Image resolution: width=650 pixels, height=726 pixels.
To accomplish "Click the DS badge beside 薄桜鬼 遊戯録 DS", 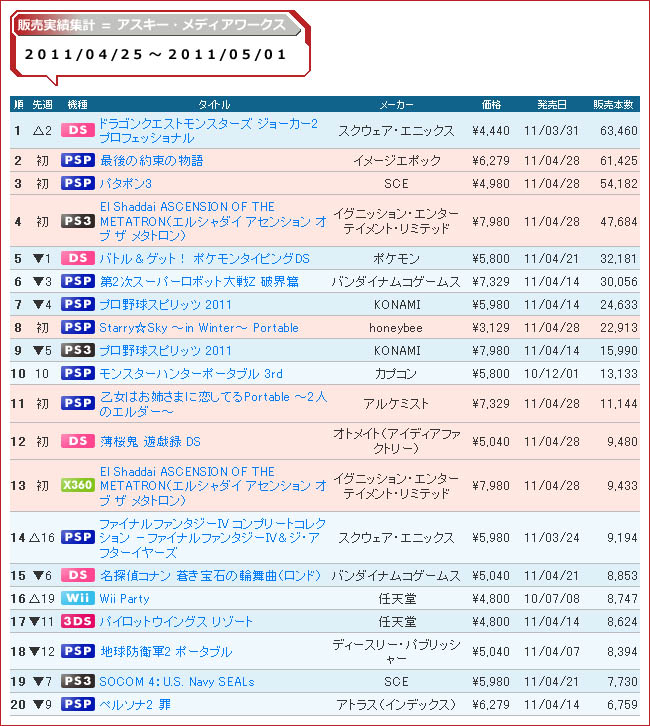I will click(78, 441).
